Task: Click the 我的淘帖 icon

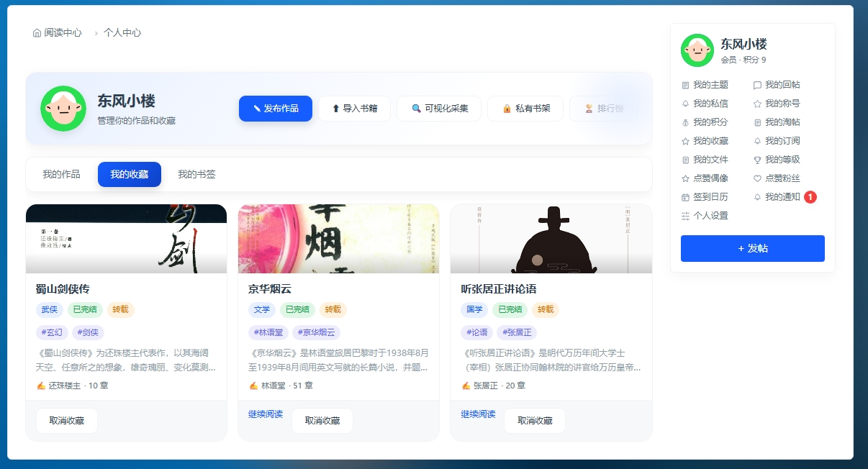Action: (757, 122)
